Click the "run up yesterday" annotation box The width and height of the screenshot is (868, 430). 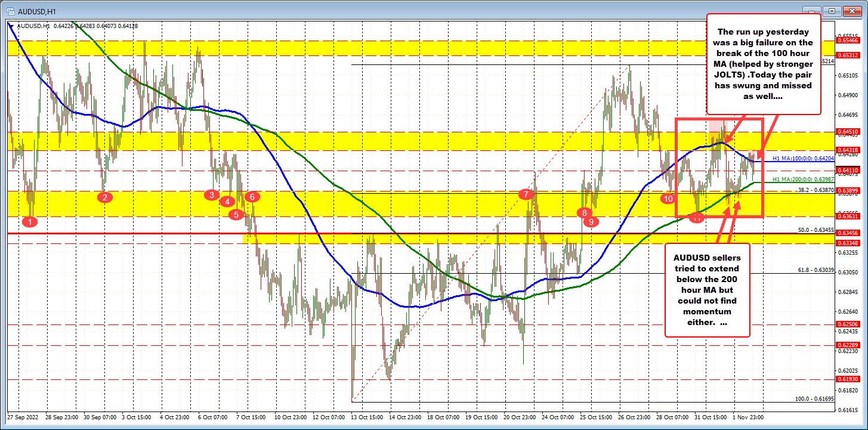pos(764,64)
